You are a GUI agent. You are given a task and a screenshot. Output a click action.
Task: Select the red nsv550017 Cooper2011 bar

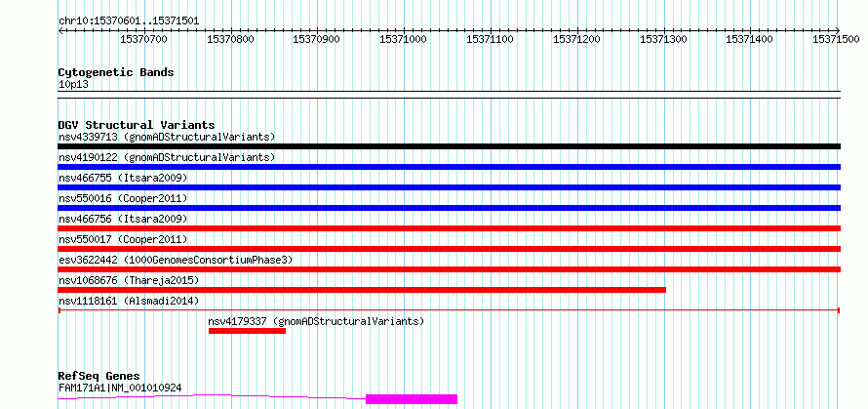449,249
